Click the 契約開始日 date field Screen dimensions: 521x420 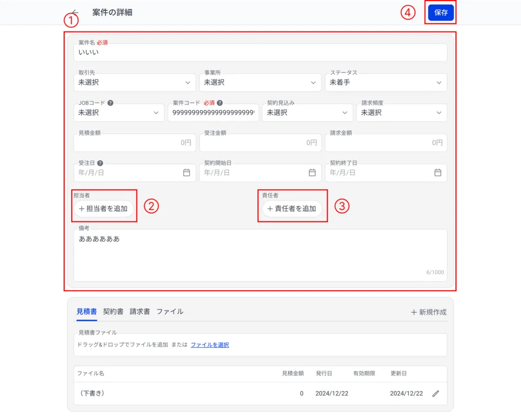260,173
